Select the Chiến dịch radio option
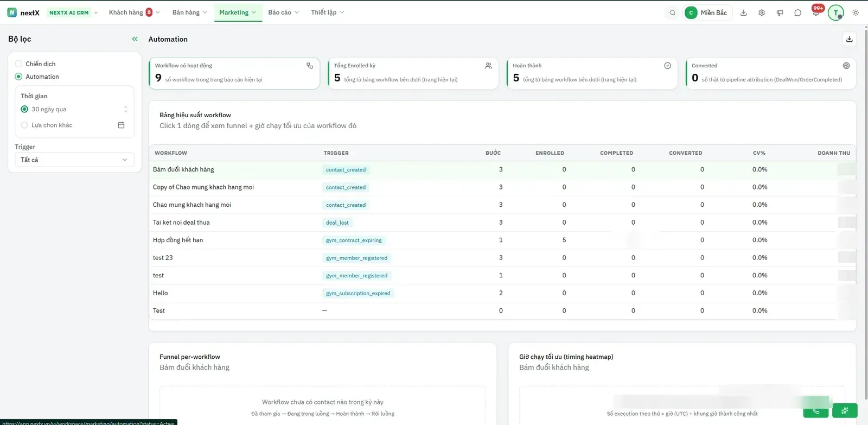This screenshot has height=425, width=868. coord(18,64)
